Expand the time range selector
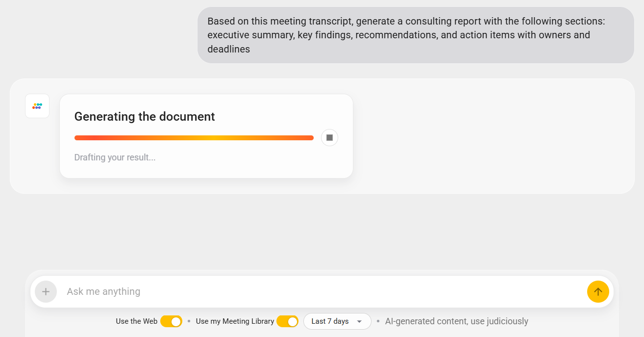This screenshot has width=644, height=337. tap(337, 321)
